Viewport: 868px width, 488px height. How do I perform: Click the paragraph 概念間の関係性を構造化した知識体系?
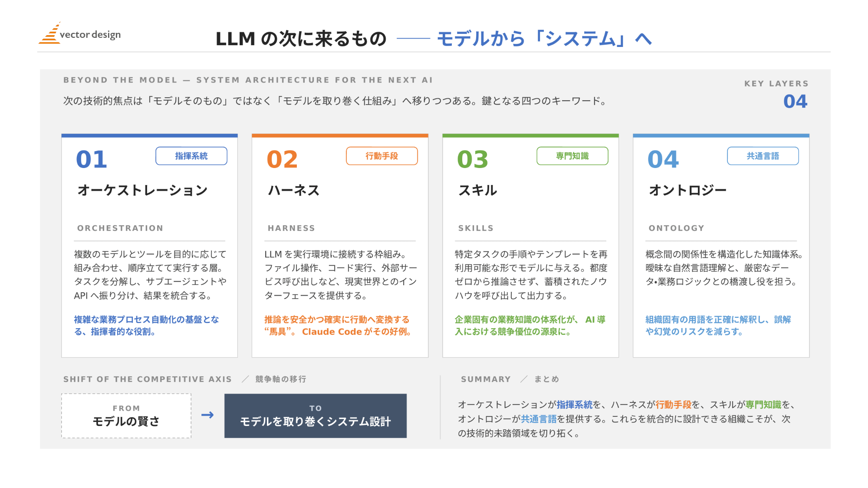coord(724,268)
